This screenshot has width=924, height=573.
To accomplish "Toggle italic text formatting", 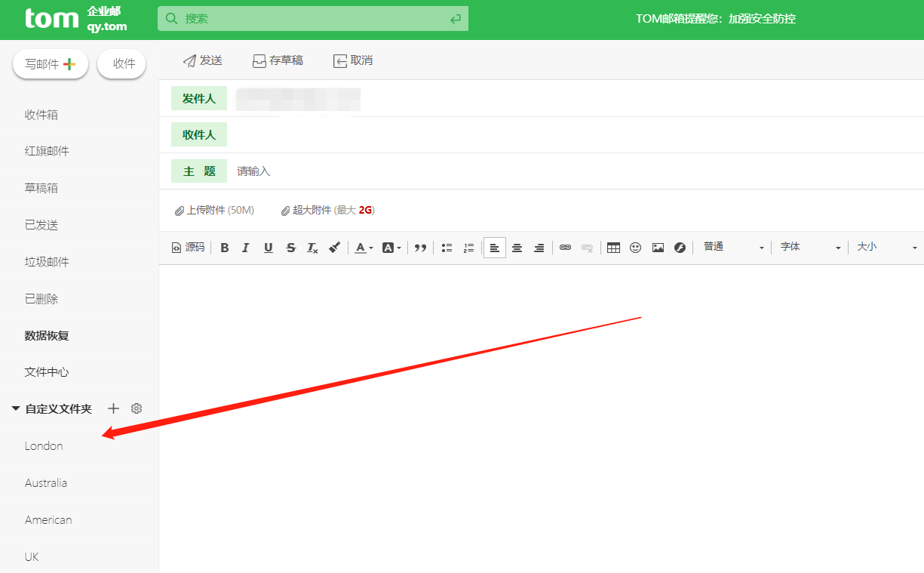I will coord(245,247).
